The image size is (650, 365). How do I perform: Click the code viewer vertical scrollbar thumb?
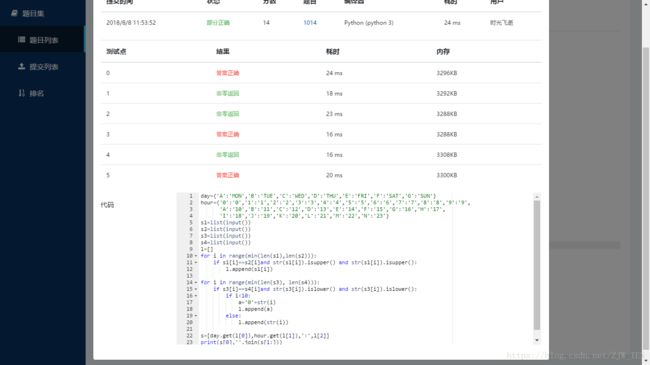click(x=537, y=265)
